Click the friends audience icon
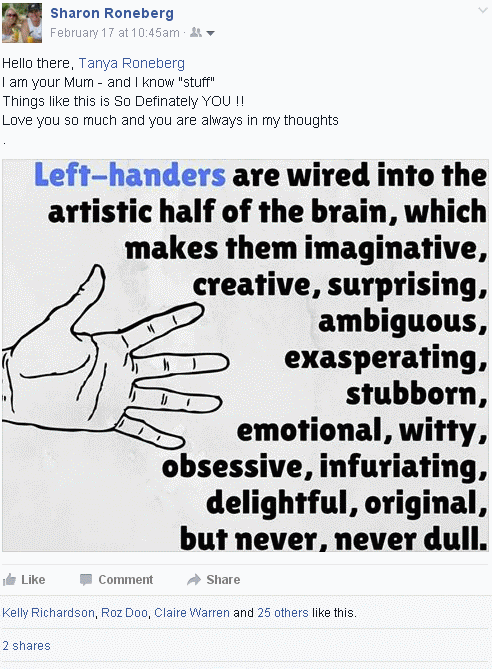Screen dimensions: 492x669 pyautogui.click(x=196, y=32)
